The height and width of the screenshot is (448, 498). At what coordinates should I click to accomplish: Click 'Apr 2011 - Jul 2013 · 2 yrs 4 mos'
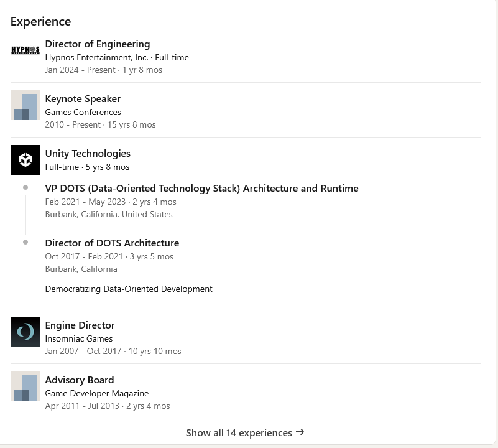click(108, 406)
